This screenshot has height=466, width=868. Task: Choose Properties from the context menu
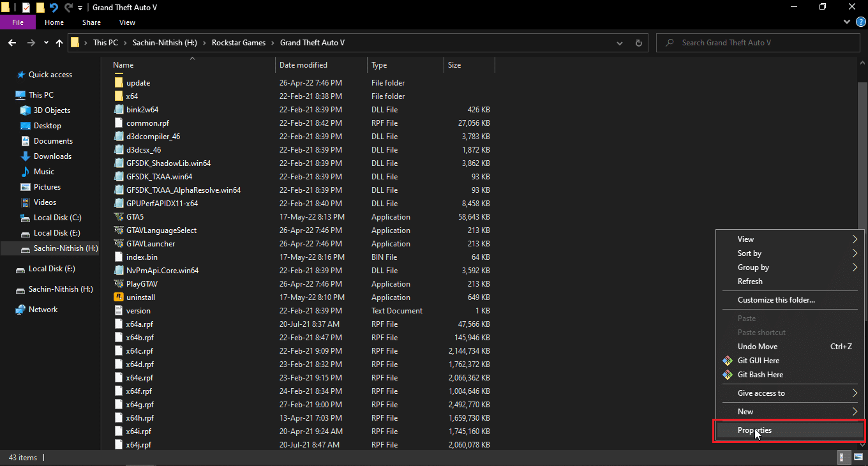tap(754, 430)
